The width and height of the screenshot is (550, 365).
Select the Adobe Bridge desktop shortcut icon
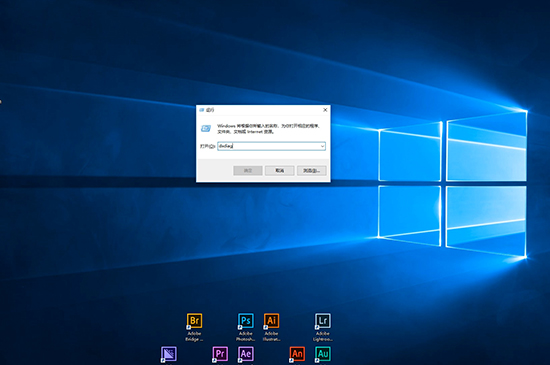click(194, 321)
